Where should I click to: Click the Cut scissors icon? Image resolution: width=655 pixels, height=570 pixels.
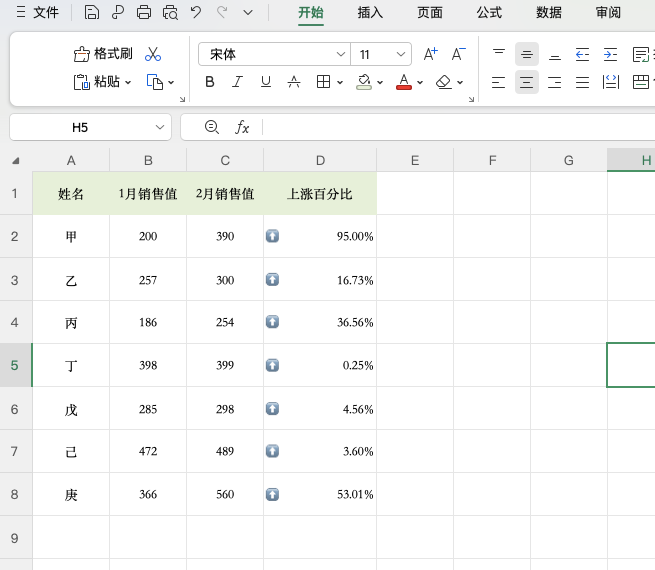click(153, 54)
